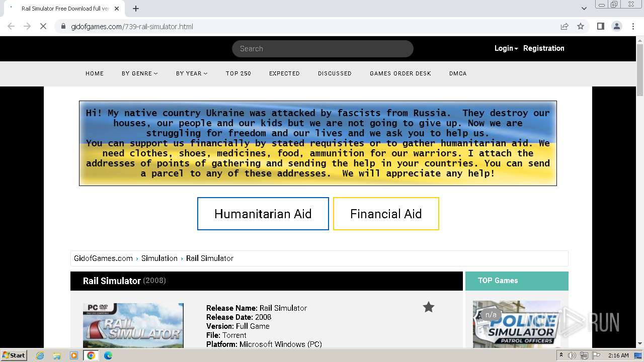Stop loading the page
The width and height of the screenshot is (644, 362).
pyautogui.click(x=43, y=26)
